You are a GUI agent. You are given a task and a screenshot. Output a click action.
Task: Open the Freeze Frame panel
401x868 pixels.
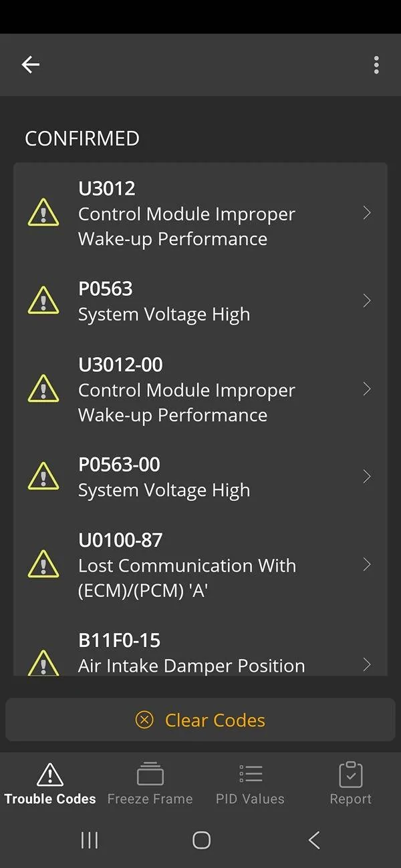tap(150, 775)
